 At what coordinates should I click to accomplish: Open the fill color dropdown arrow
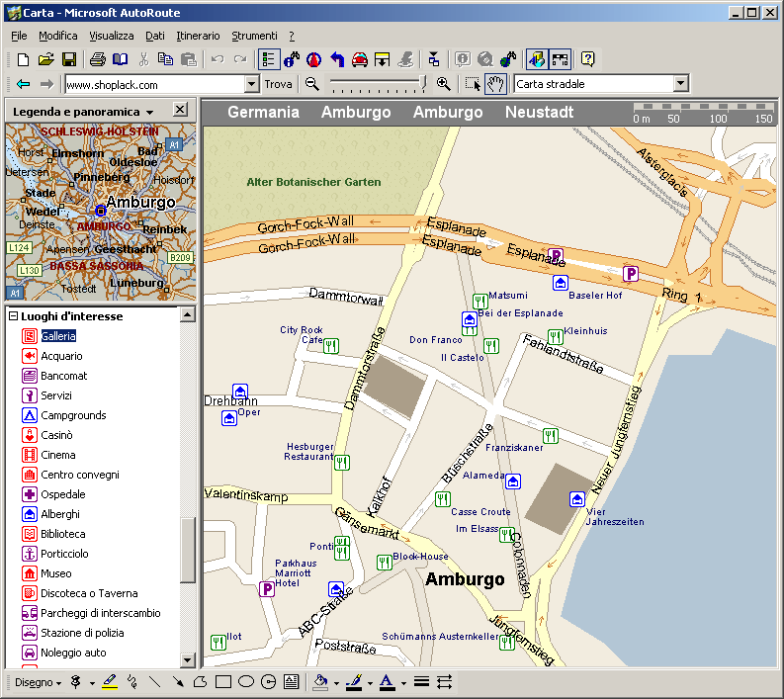pyautogui.click(x=336, y=683)
